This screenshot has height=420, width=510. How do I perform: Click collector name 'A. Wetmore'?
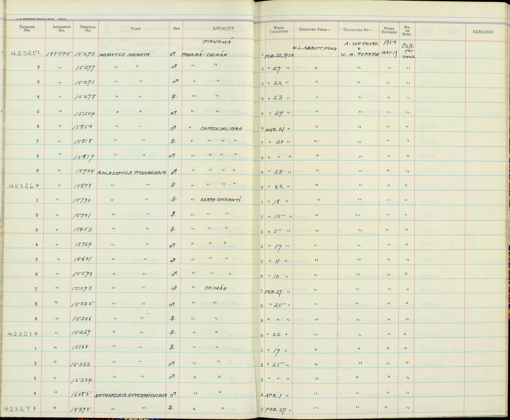tap(361, 44)
